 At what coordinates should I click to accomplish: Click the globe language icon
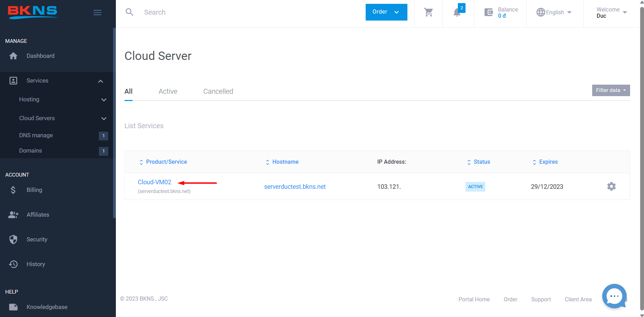[541, 12]
